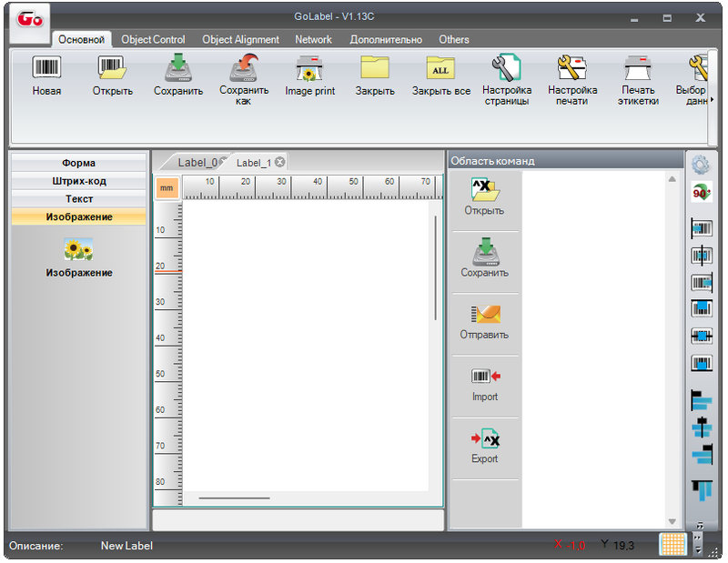
Task: Toggle the grid display in status bar
Action: click(x=672, y=543)
